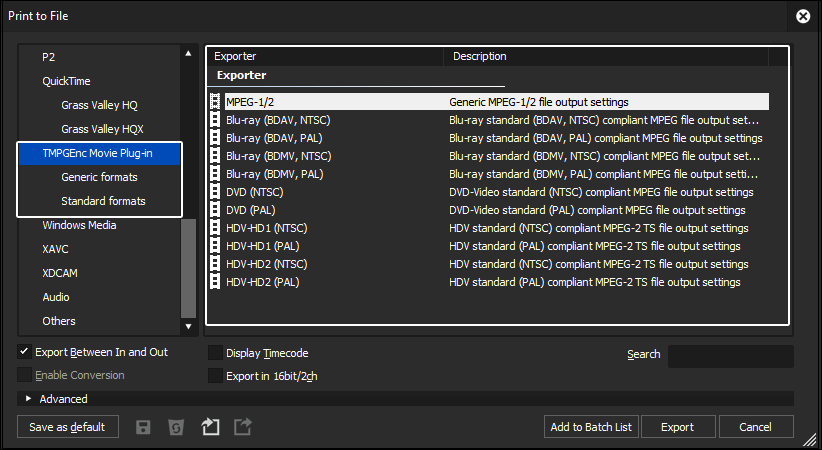822x450 pixels.
Task: Click the export preset arrow icon
Action: pos(243,426)
